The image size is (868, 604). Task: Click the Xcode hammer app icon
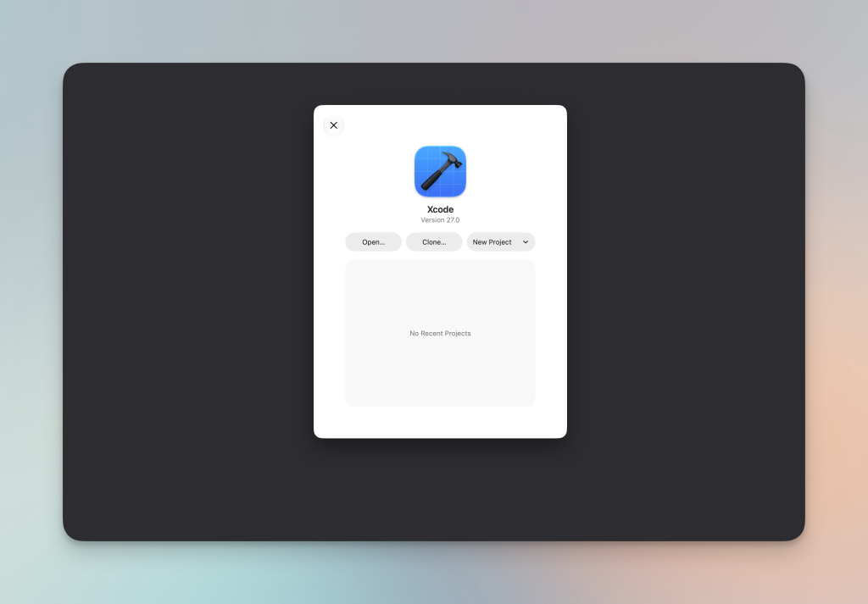coord(440,171)
